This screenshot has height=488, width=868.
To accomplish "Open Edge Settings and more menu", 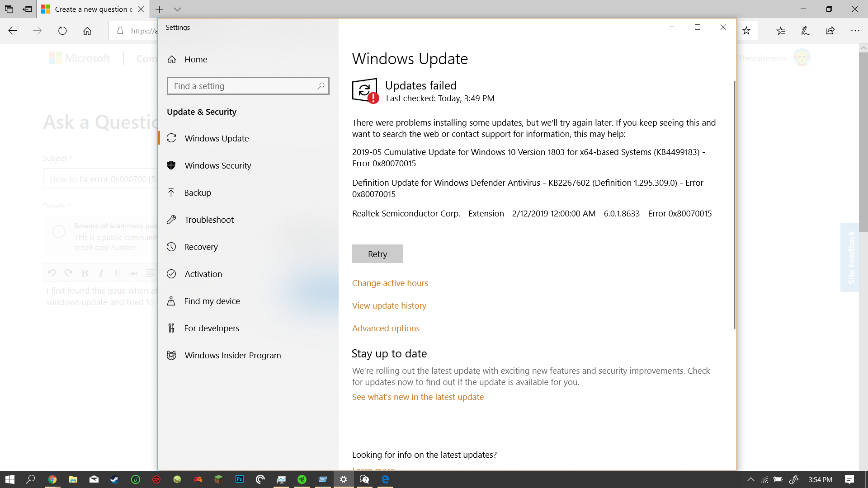I will (x=855, y=31).
